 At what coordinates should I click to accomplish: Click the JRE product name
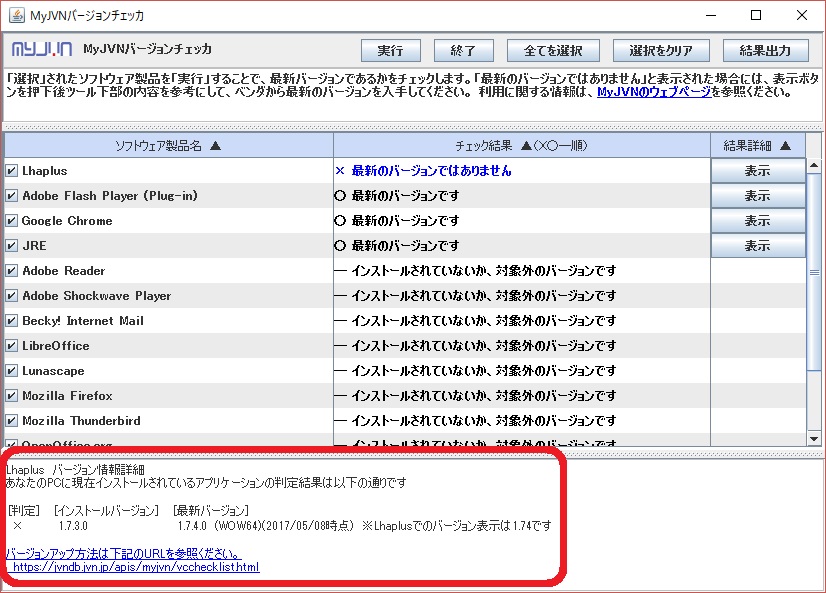pyautogui.click(x=34, y=246)
